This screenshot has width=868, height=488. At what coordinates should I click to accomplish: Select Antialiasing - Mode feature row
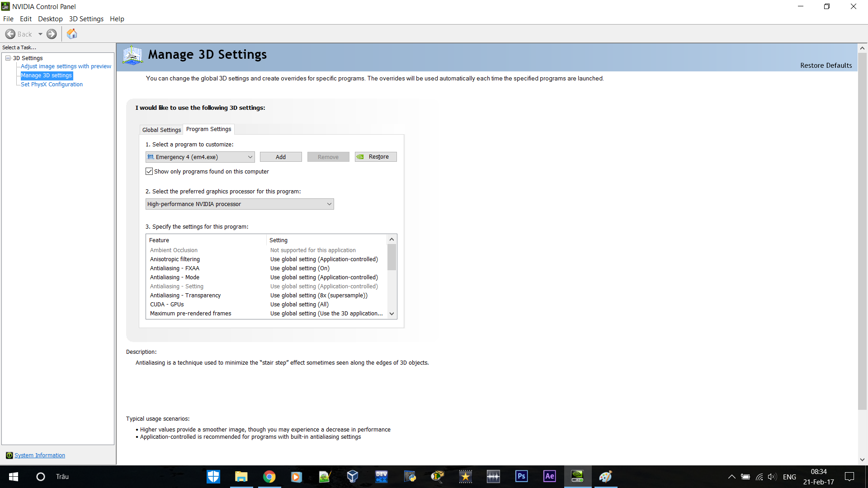(266, 277)
